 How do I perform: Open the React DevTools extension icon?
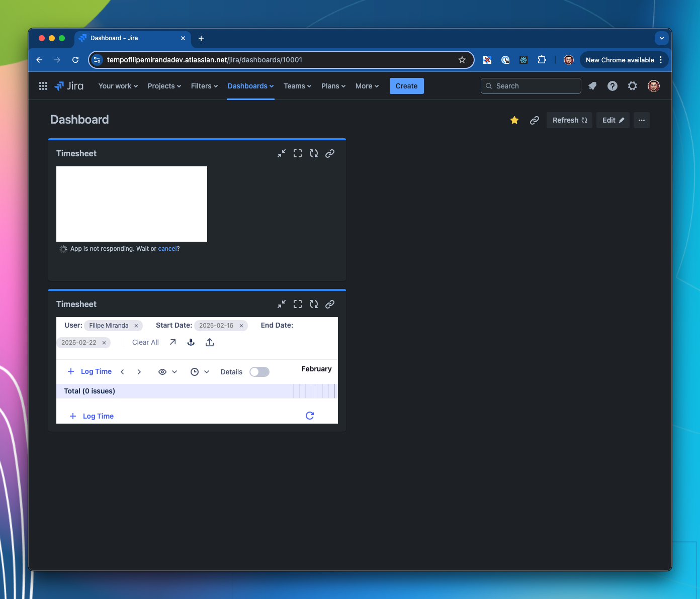[523, 60]
